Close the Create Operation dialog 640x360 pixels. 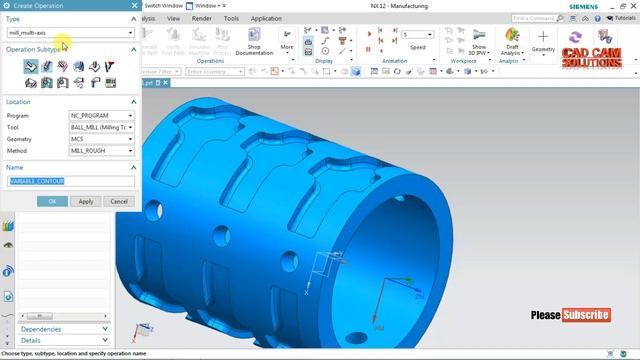(135, 6)
